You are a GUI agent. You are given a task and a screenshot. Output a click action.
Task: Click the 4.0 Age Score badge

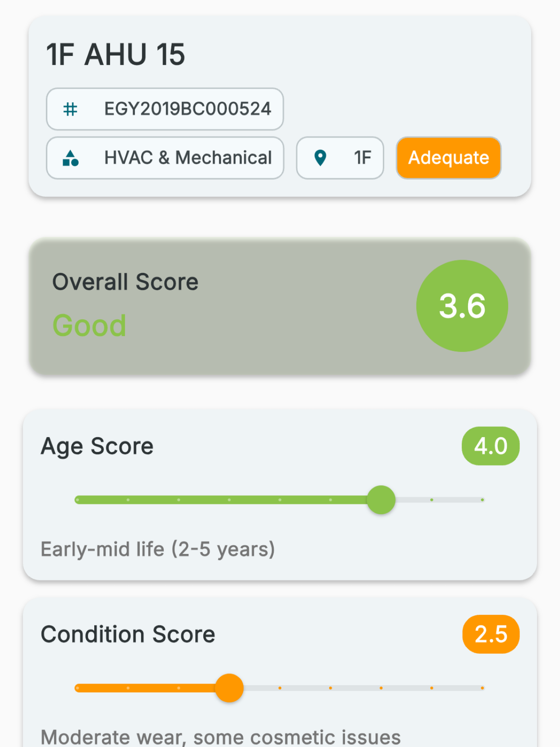[x=491, y=446]
